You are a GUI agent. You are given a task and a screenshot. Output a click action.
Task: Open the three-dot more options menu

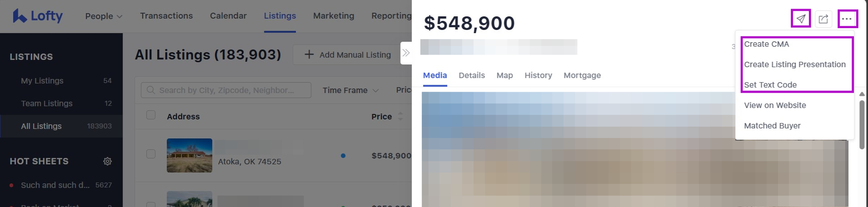[x=847, y=19]
